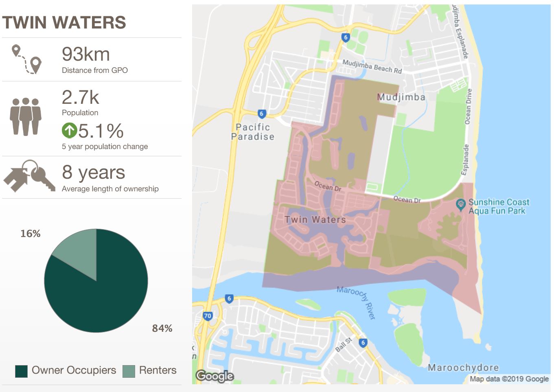The image size is (558, 392).
Task: Click the Maroochy River label
Action: 356,303
